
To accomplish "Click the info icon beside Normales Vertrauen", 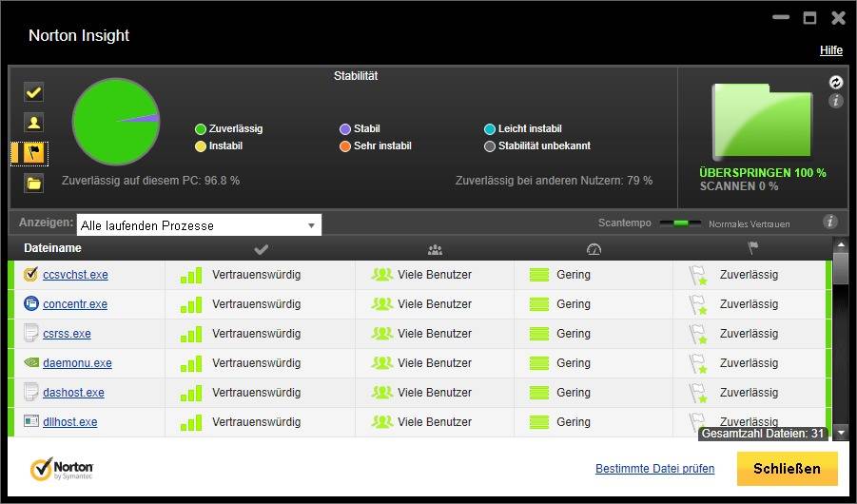I will click(x=830, y=223).
